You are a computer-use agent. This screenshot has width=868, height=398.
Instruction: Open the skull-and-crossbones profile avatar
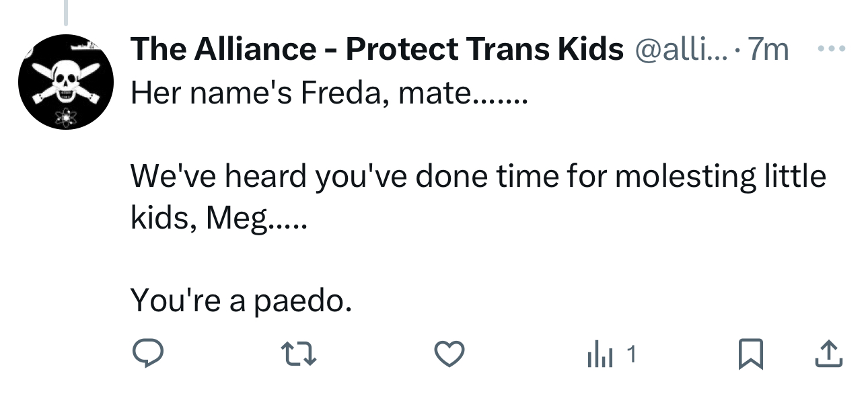click(65, 81)
